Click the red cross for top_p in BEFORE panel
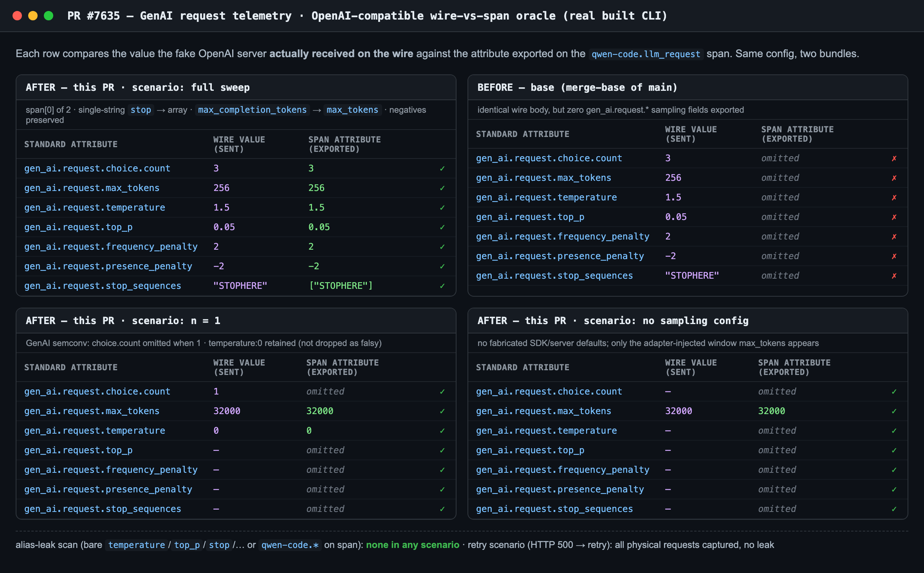 tap(894, 217)
